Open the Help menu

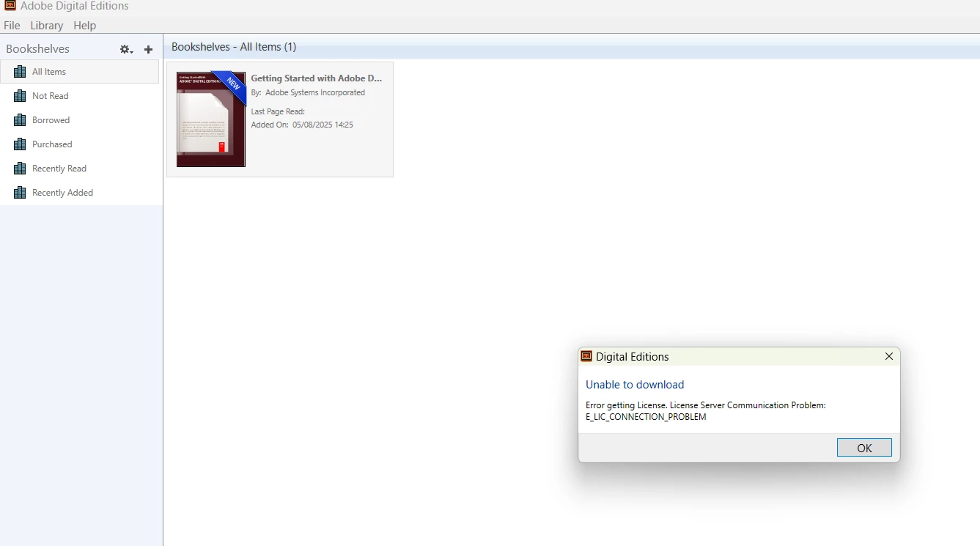point(85,26)
